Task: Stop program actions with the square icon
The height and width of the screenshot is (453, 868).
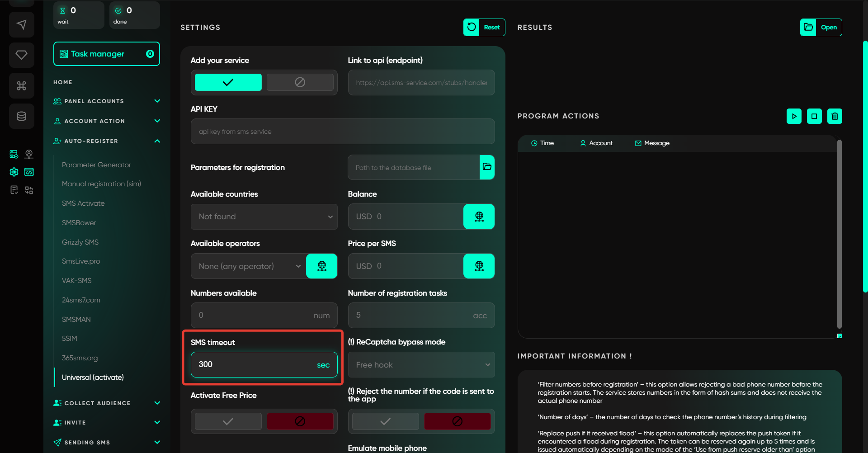Action: click(814, 116)
